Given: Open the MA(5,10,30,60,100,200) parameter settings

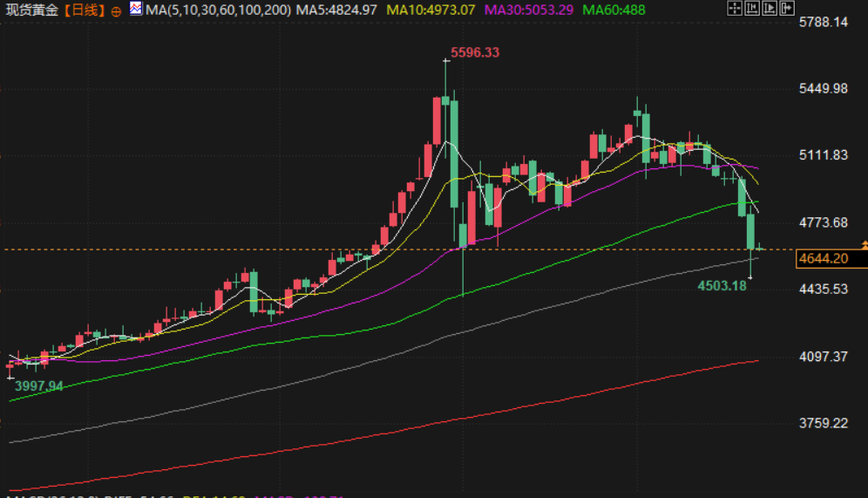Looking at the screenshot, I should [218, 10].
